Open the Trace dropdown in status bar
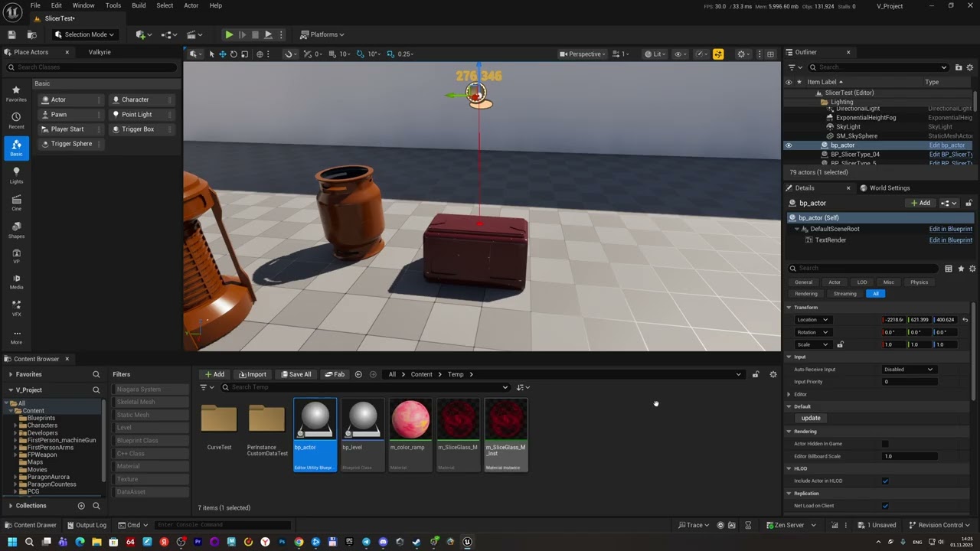Image resolution: width=980 pixels, height=551 pixels. (694, 525)
